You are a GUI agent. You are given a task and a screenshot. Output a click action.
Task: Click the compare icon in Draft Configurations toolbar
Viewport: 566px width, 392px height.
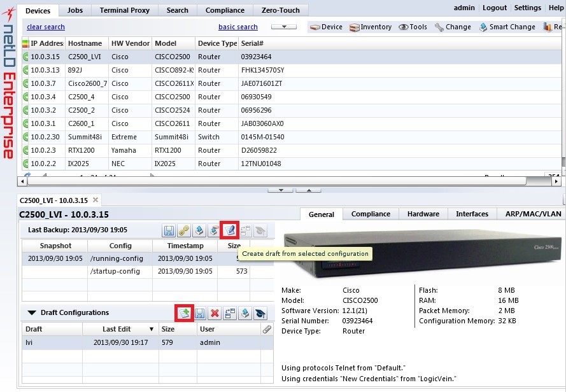230,313
